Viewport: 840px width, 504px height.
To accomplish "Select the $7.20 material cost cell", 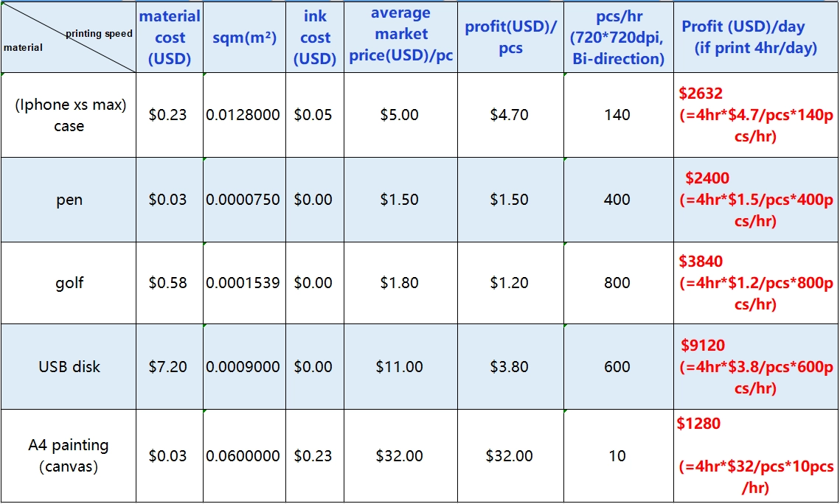I will [x=170, y=366].
